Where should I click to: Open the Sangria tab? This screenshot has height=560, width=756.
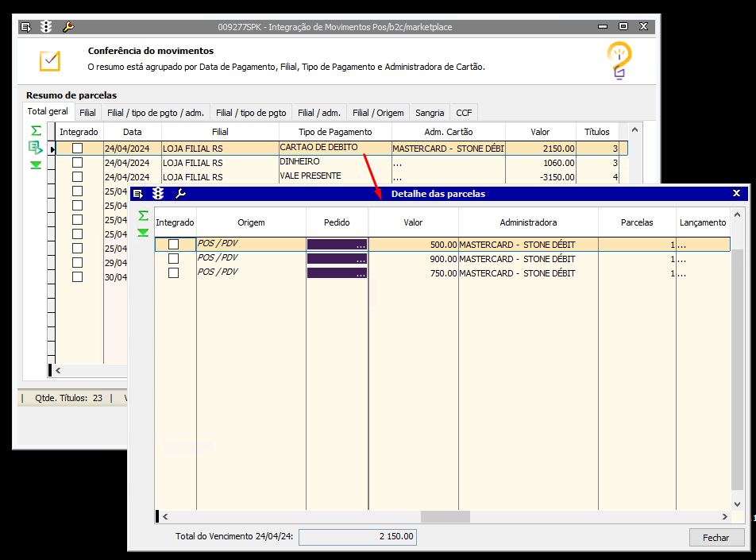[430, 112]
